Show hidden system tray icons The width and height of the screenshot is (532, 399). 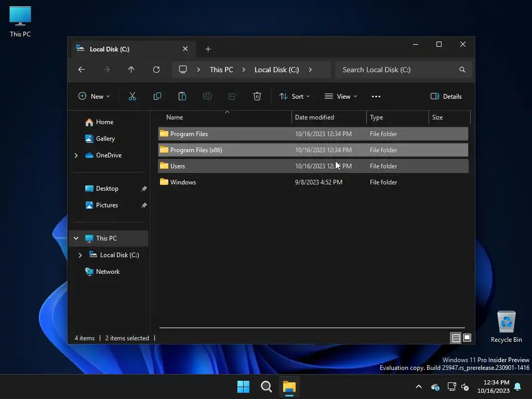pos(419,387)
